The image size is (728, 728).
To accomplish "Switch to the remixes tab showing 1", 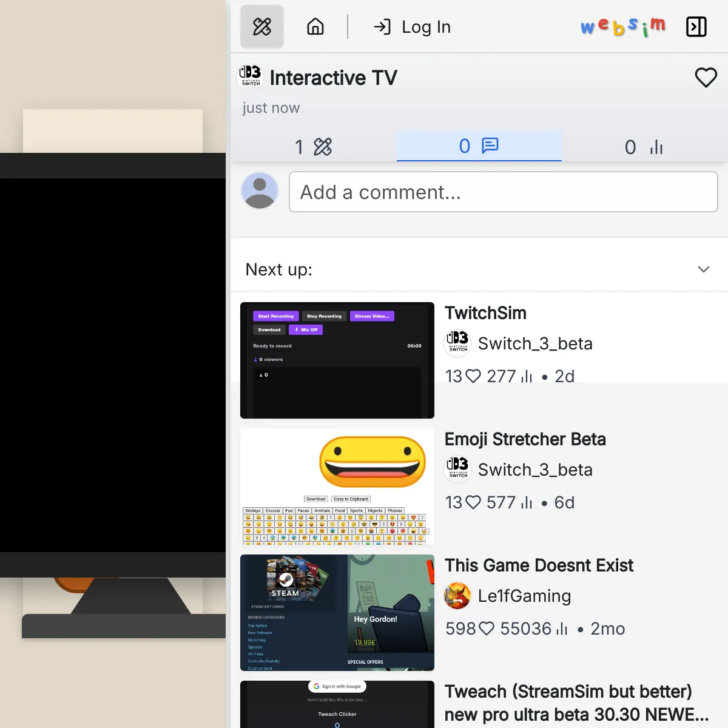I will coord(314,147).
